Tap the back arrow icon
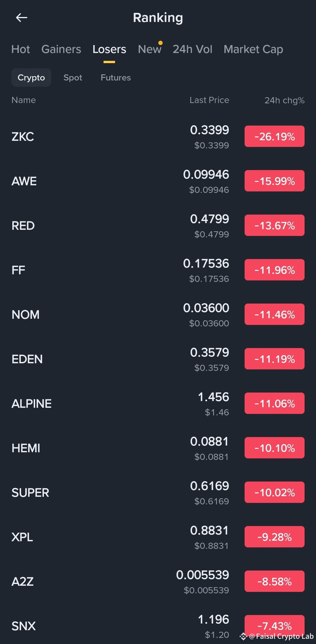The width and height of the screenshot is (316, 644). 21,18
